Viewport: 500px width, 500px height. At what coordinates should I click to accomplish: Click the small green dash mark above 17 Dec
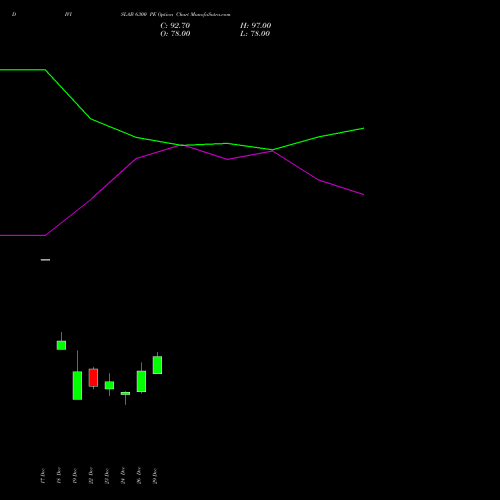point(45,260)
